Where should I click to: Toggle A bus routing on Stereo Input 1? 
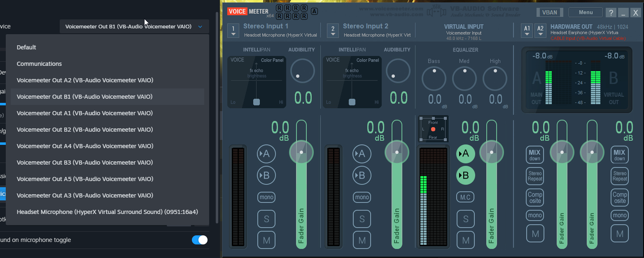[x=266, y=154]
